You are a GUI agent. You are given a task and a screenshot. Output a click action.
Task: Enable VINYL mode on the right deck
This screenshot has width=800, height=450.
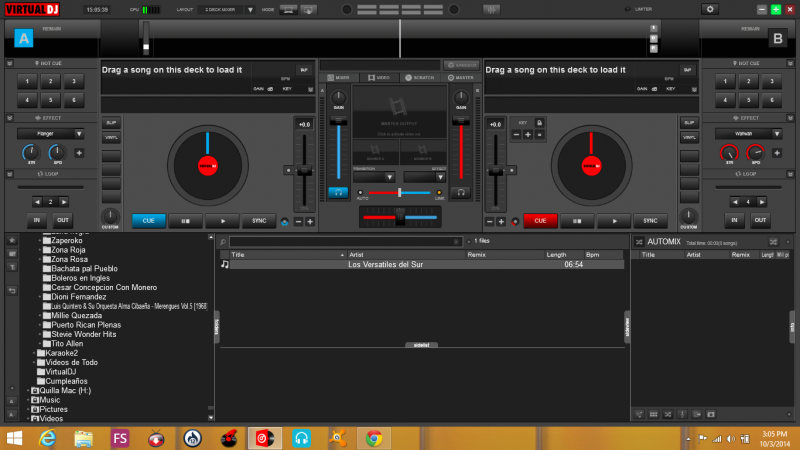point(688,138)
